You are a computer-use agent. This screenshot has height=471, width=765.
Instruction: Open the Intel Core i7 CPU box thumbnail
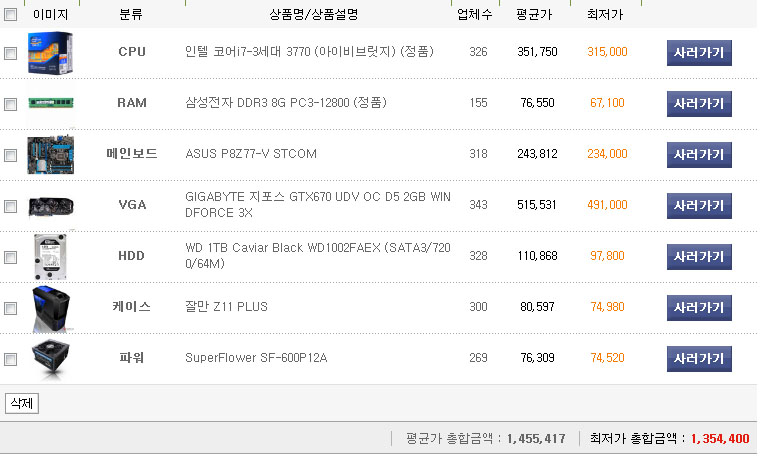point(51,53)
